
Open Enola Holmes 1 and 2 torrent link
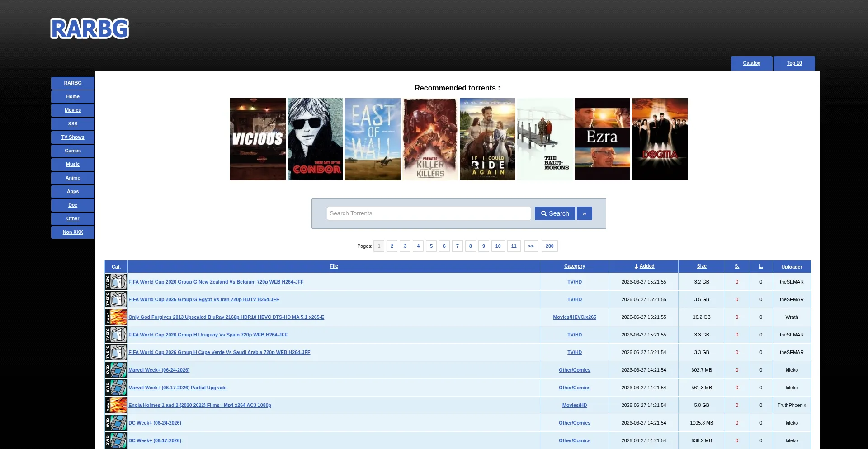click(200, 405)
